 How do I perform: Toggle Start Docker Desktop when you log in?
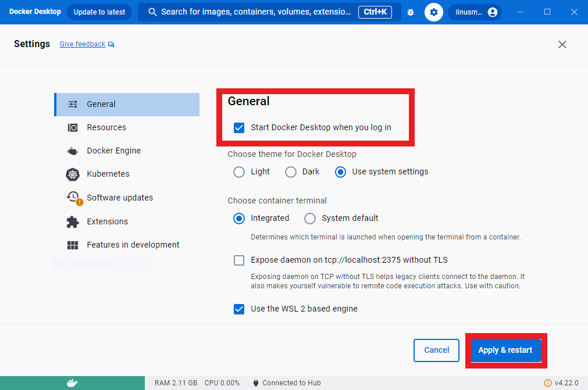[239, 128]
